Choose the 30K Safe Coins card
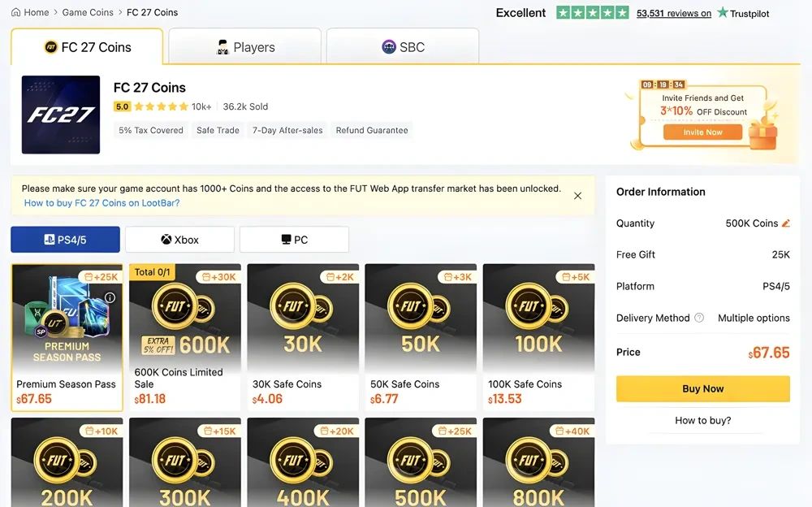The height and width of the screenshot is (507, 812). point(303,337)
